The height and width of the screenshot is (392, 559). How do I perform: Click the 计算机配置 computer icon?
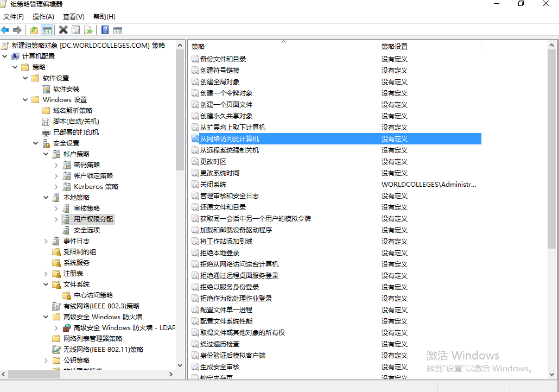point(15,56)
